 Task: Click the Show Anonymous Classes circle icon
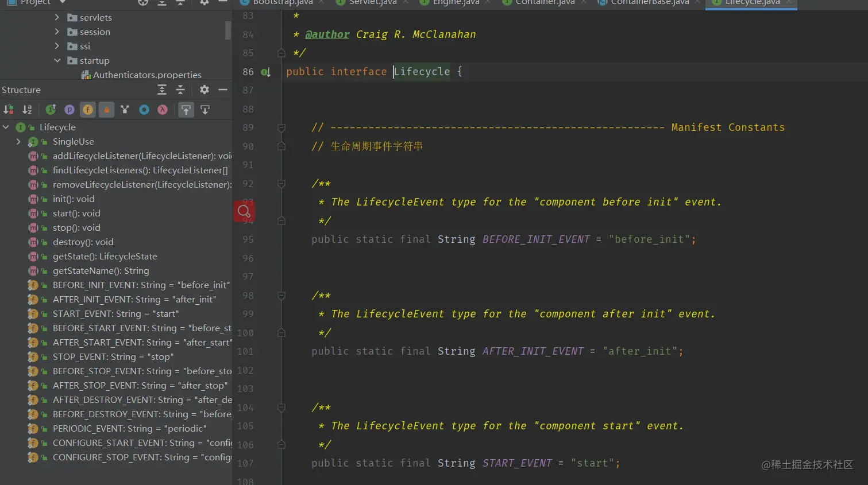(144, 110)
